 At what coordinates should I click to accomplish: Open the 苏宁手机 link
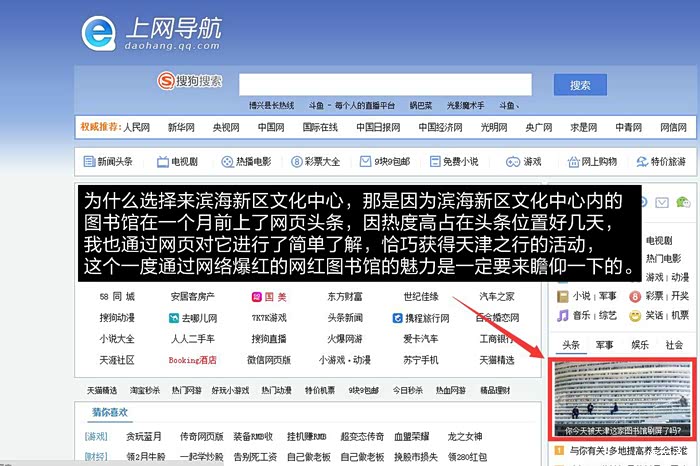click(x=421, y=360)
